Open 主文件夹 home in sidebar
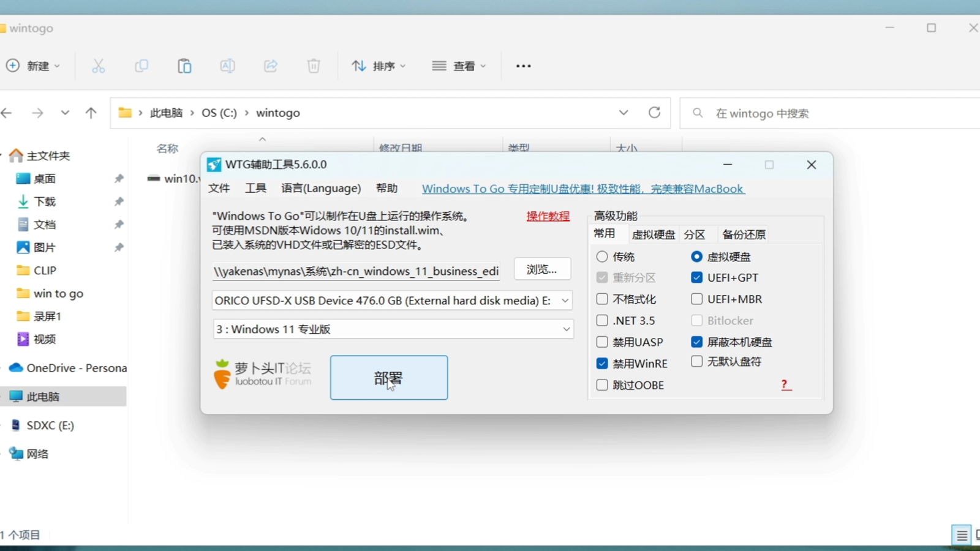This screenshot has height=551, width=980. pyautogui.click(x=40, y=156)
